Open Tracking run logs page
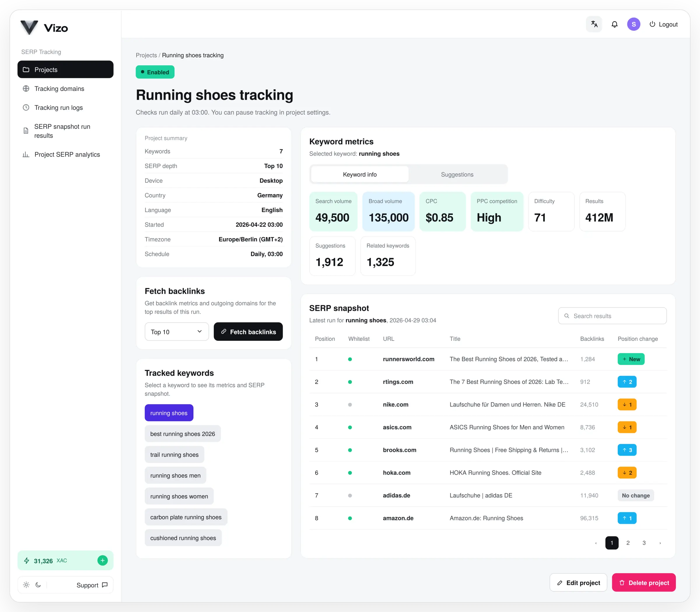The image size is (700, 612). click(x=66, y=108)
